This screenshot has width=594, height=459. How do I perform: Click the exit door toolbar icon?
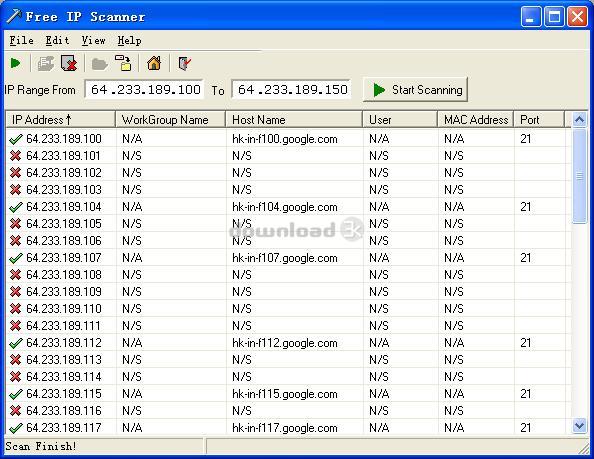pyautogui.click(x=184, y=64)
